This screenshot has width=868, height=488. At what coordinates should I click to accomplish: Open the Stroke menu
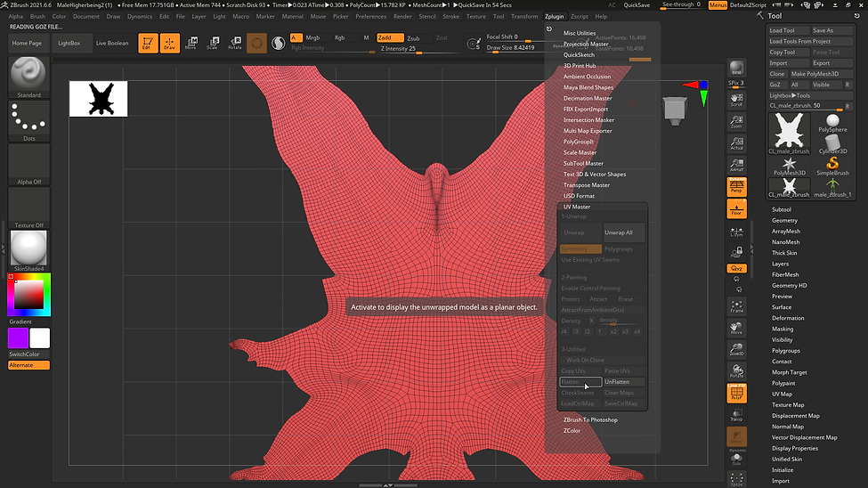pyautogui.click(x=450, y=17)
